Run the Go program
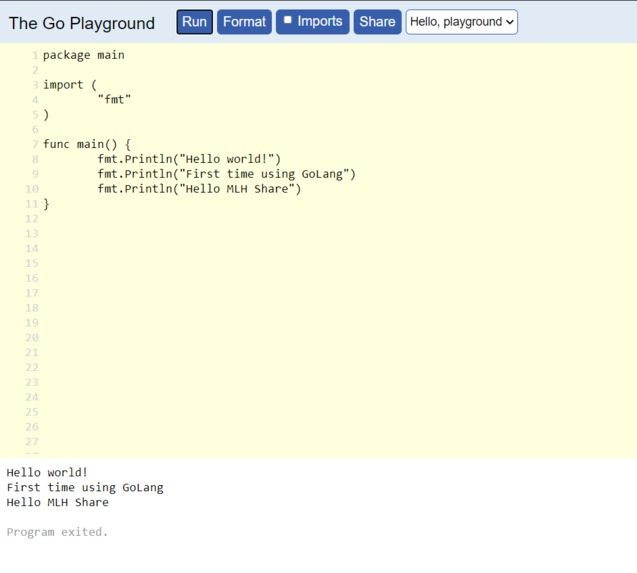637x573 pixels. 194,22
